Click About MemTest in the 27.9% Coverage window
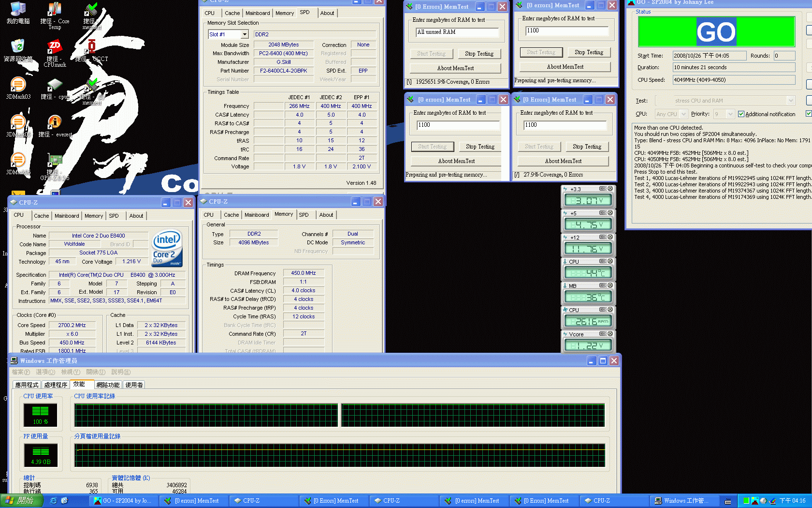 563,161
